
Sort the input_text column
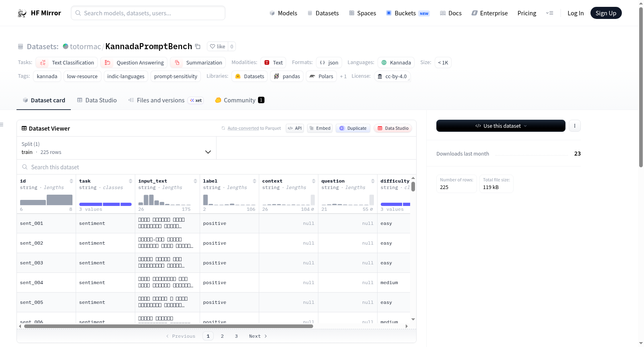point(195,181)
